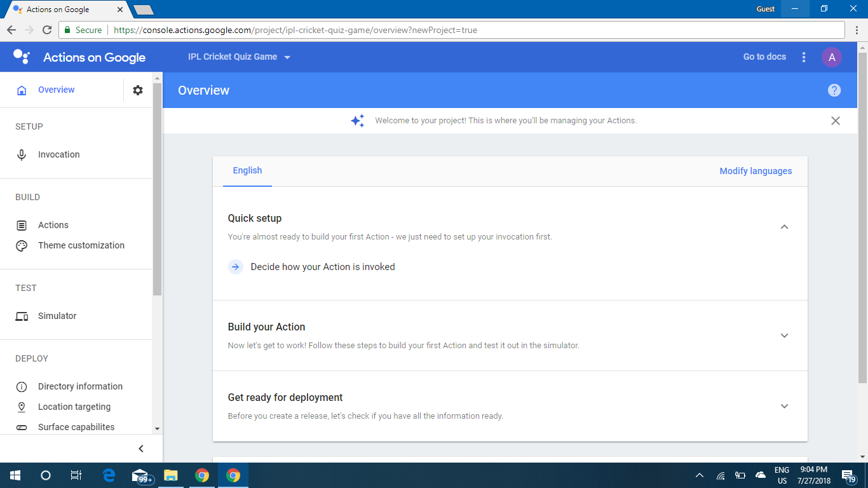The width and height of the screenshot is (868, 488).
Task: Click the Surface capabilites icon
Action: point(22,427)
